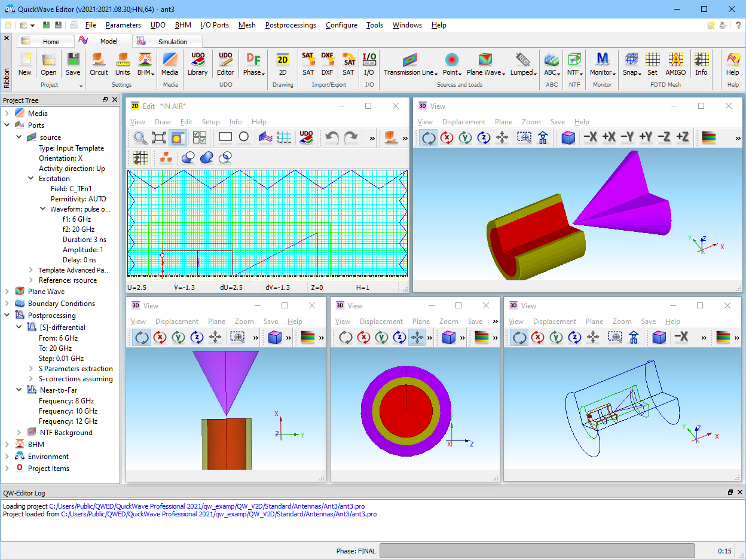
Task: Open color palette icon in the wireframe 3D View
Action: (x=724, y=337)
